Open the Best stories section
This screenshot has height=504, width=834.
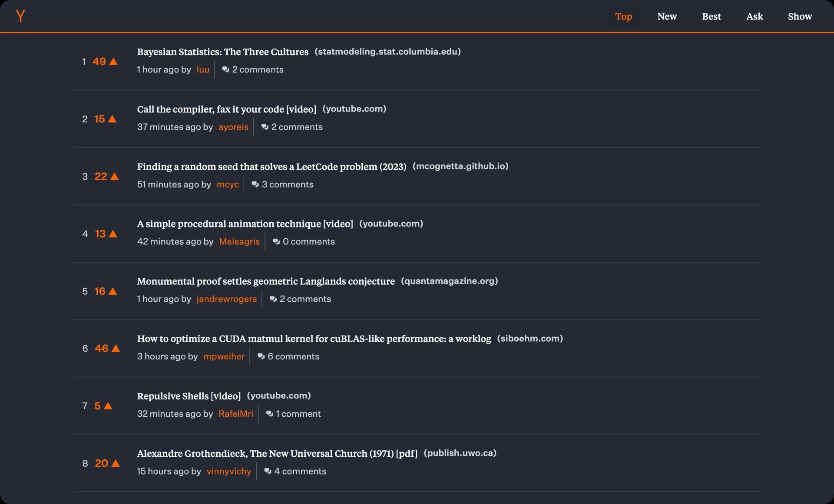tap(711, 16)
